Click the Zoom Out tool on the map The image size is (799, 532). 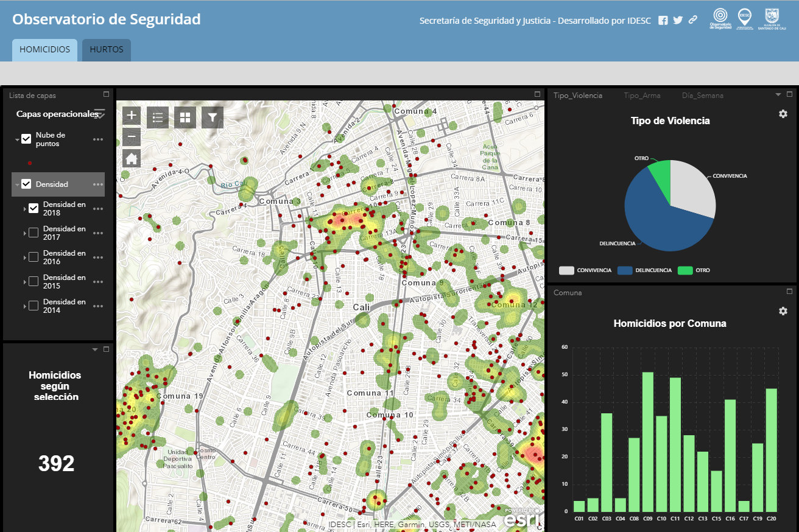click(x=131, y=137)
